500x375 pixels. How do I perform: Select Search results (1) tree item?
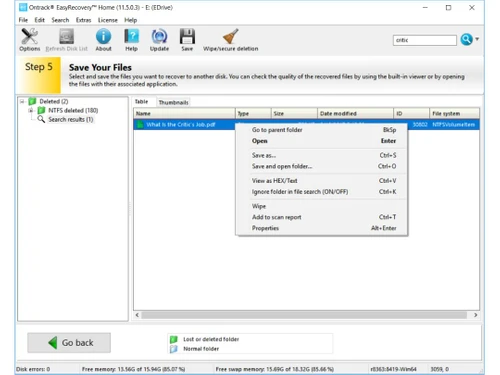pos(71,119)
